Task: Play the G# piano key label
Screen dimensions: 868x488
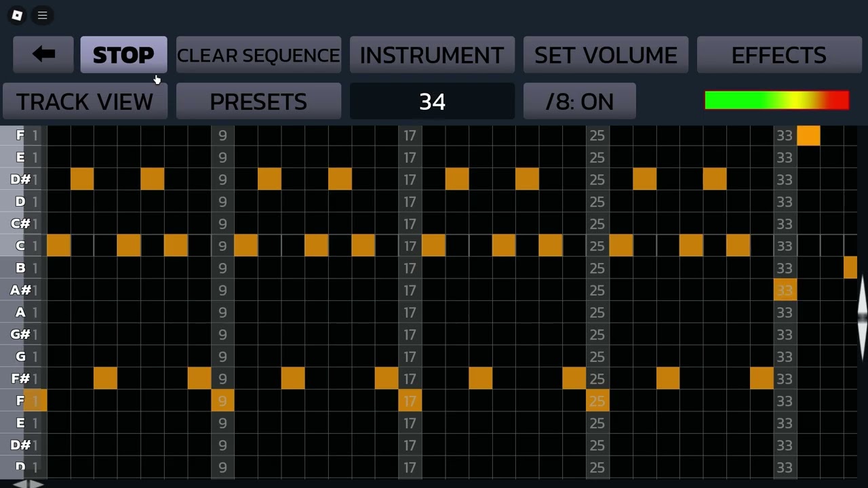Action: tap(20, 334)
